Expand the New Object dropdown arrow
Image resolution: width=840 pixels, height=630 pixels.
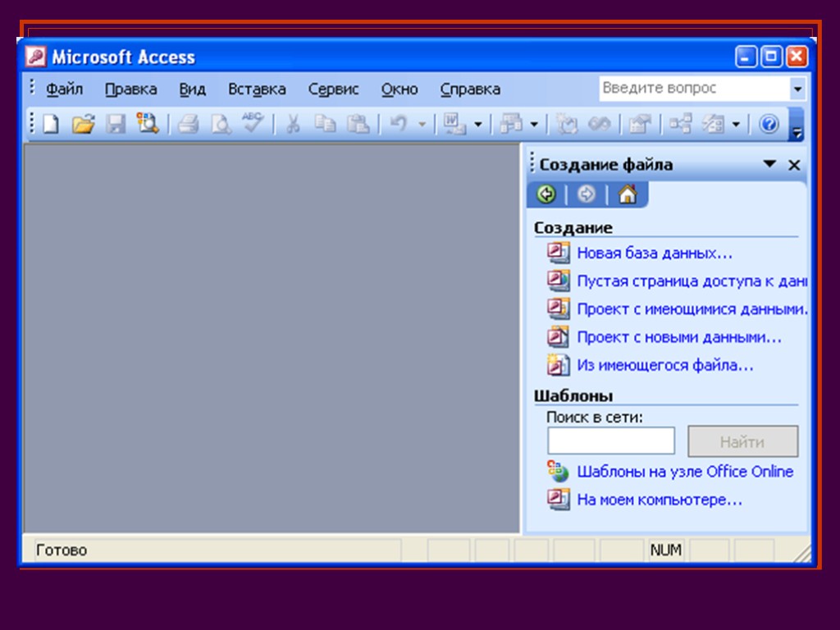click(x=736, y=125)
